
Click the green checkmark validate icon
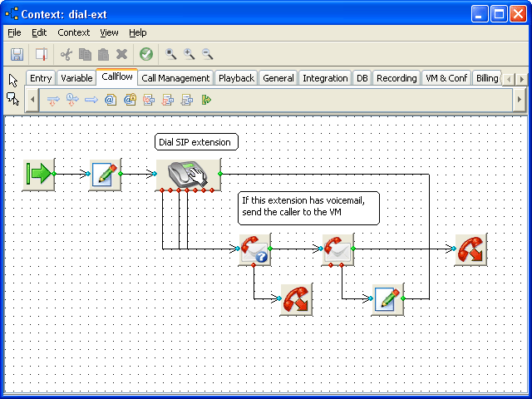pyautogui.click(x=146, y=55)
